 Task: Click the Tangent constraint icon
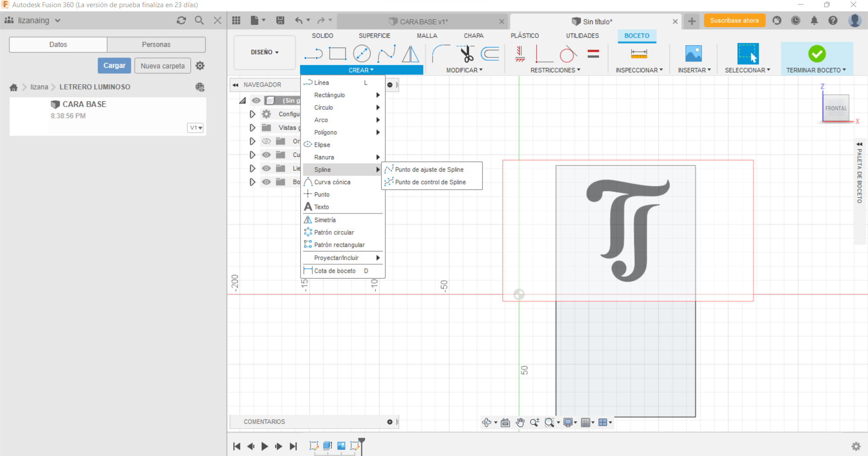click(x=568, y=54)
